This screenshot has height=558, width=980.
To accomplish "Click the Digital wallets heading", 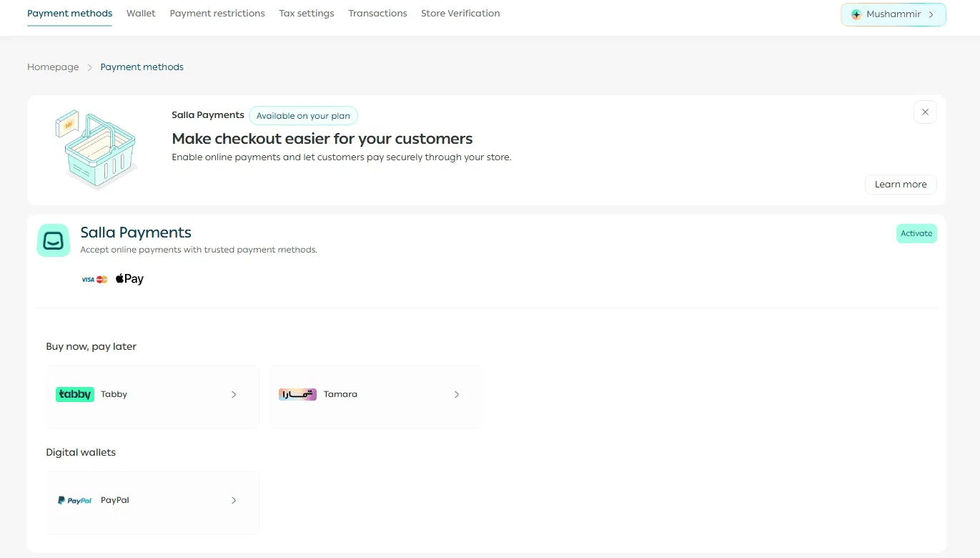I will [x=81, y=452].
